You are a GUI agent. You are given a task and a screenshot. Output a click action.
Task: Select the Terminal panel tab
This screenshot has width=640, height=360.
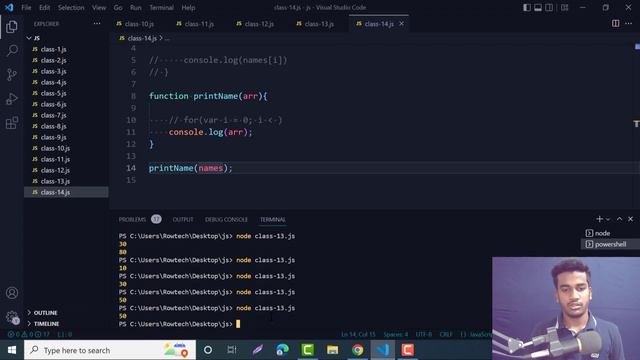(273, 219)
